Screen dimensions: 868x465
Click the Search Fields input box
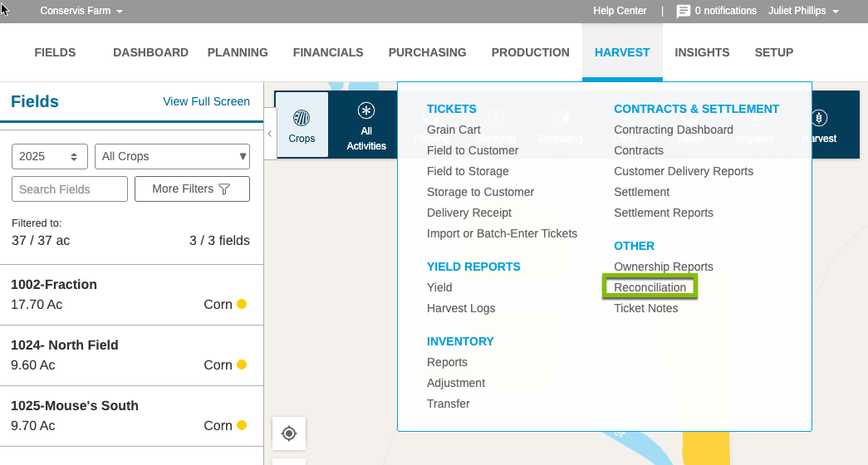(x=69, y=189)
